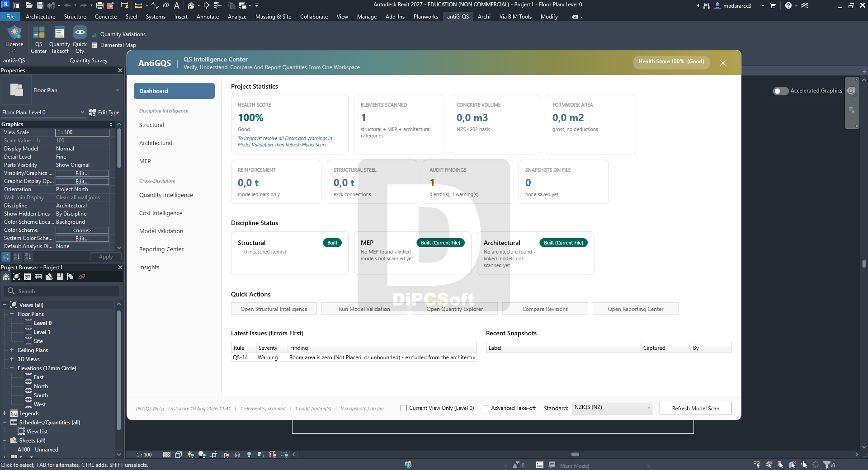Switch to the Annotate ribbon tab
The image size is (868, 470).
pos(208,17)
